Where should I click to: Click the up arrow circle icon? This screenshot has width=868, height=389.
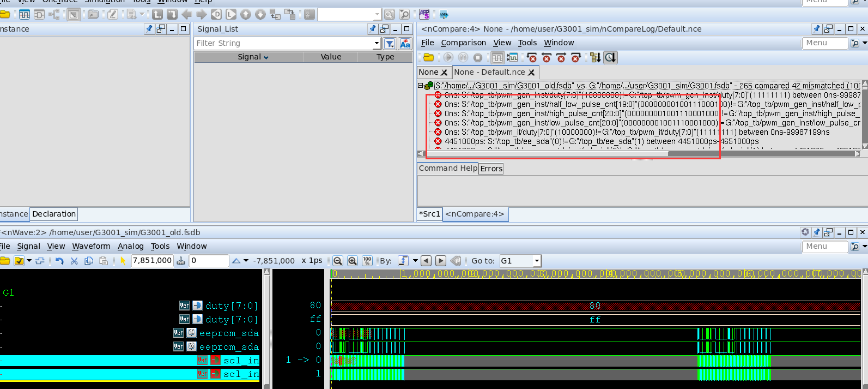246,14
